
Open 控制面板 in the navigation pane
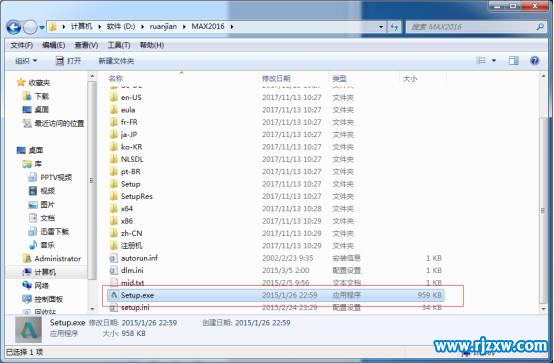(x=42, y=299)
